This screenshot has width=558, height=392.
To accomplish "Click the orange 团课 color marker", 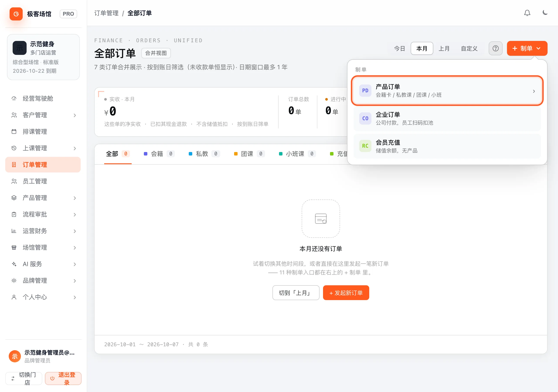I will point(235,154).
